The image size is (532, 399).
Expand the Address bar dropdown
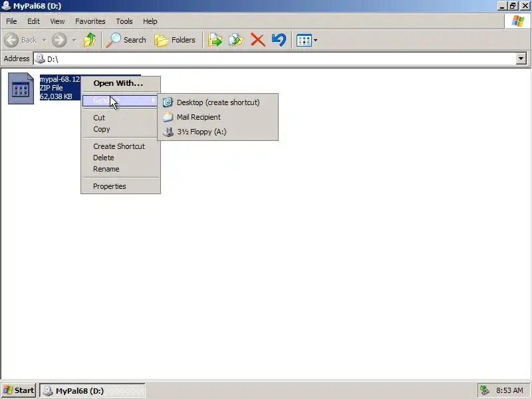pyautogui.click(x=521, y=59)
